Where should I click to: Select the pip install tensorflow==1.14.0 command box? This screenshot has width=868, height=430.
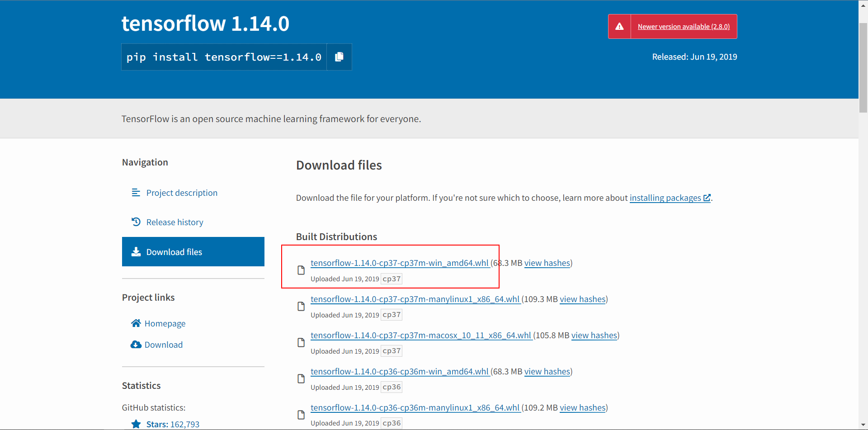[225, 57]
